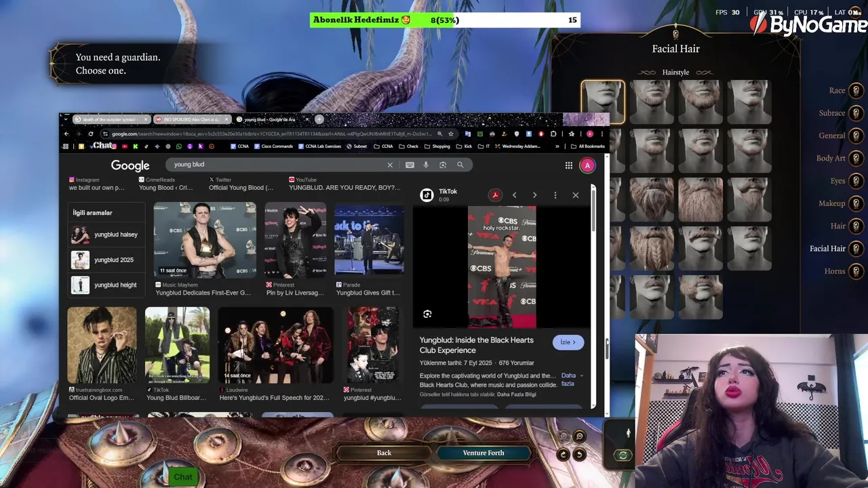Click the Google search magnifier icon

click(460, 165)
